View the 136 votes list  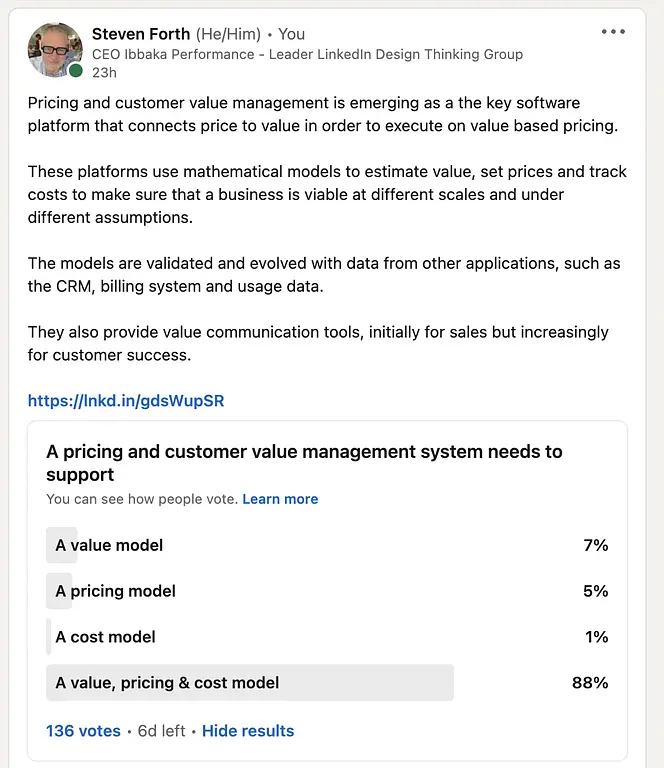pos(83,731)
